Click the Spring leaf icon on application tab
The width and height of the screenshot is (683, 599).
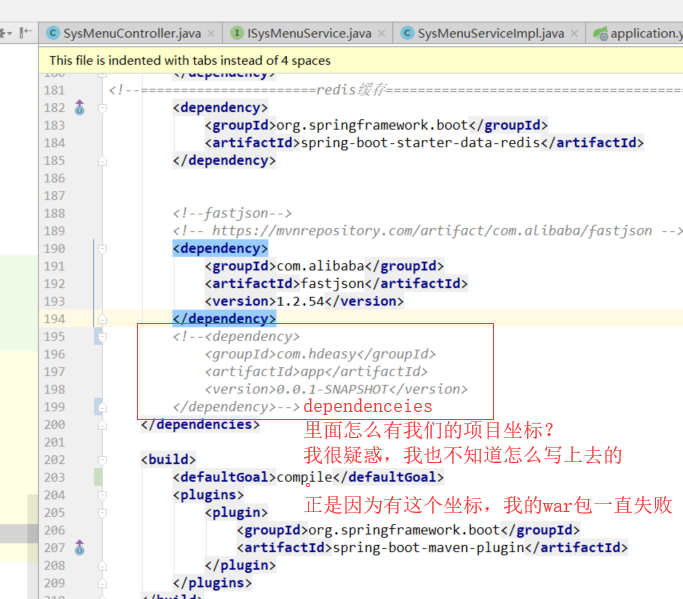[x=600, y=33]
